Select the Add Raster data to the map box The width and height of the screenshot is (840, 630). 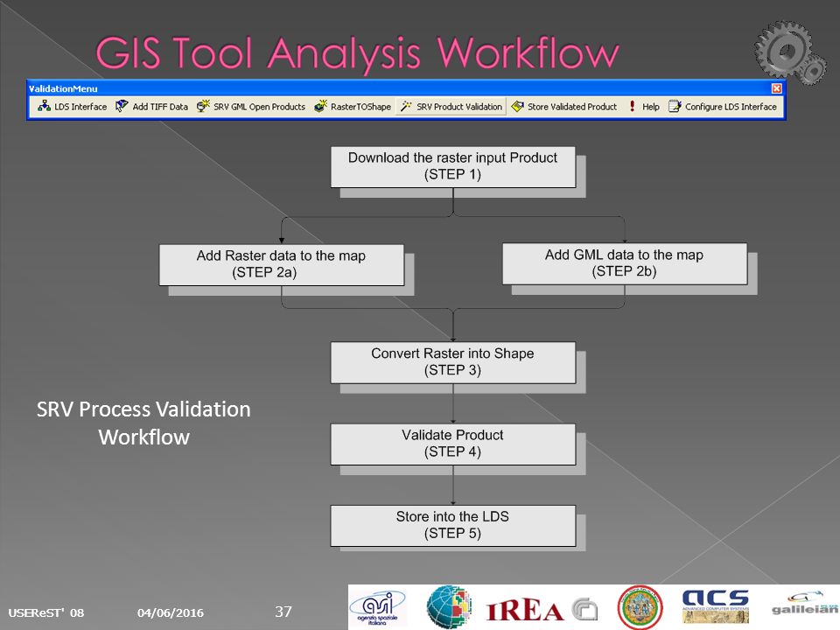(x=281, y=264)
